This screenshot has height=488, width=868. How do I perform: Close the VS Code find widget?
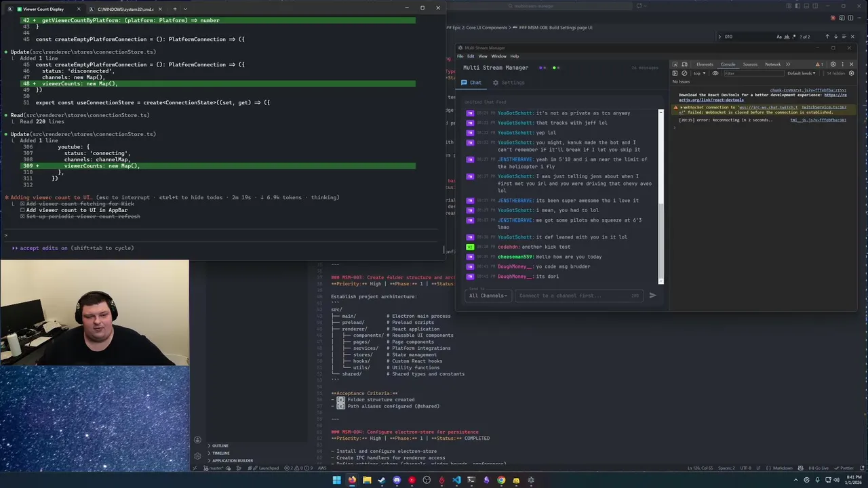tap(852, 37)
